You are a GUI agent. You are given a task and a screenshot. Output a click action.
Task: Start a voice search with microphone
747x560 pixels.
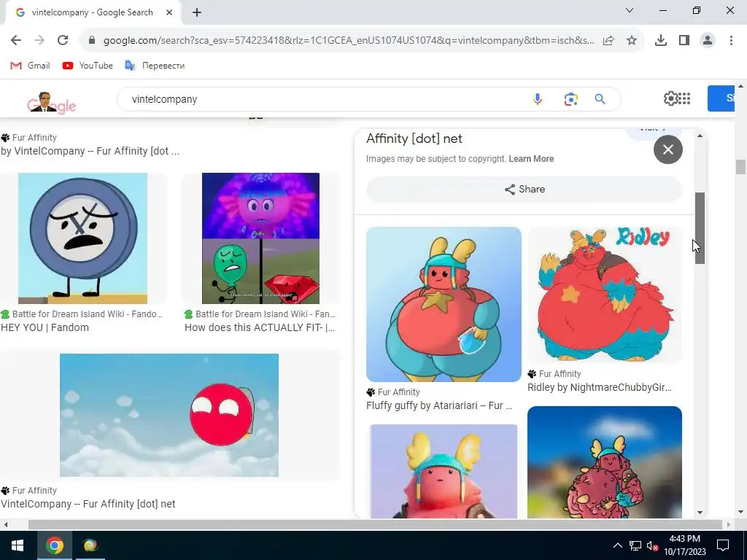(x=538, y=99)
